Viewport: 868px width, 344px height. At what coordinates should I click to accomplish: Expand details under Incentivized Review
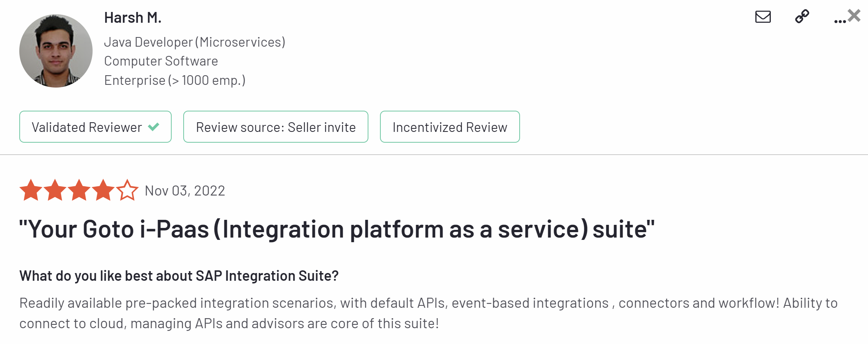click(x=449, y=126)
